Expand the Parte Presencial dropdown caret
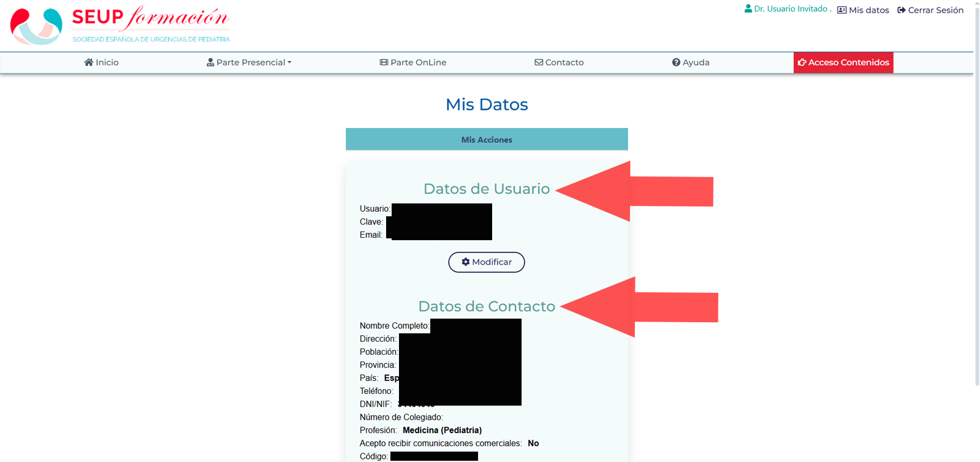980x462 pixels. click(x=289, y=62)
